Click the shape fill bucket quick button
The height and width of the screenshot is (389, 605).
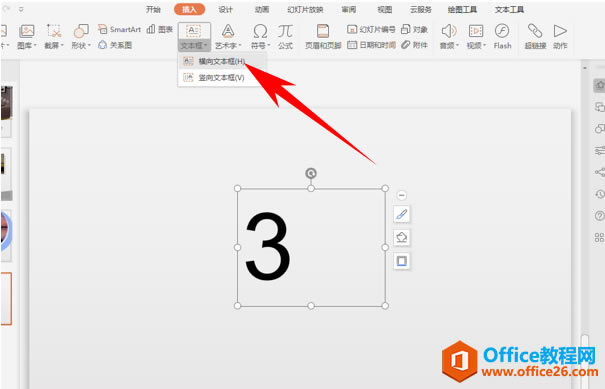pyautogui.click(x=402, y=237)
